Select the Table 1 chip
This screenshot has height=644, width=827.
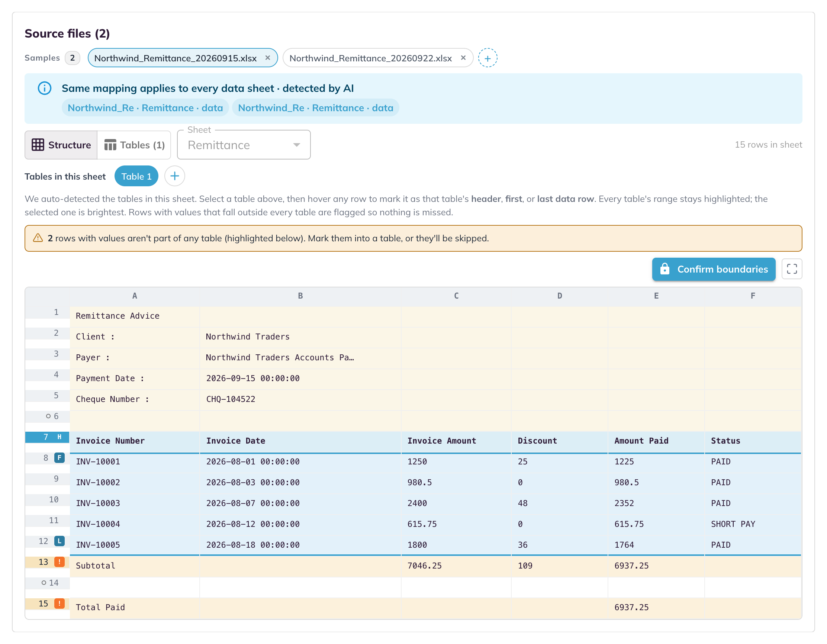pos(136,176)
